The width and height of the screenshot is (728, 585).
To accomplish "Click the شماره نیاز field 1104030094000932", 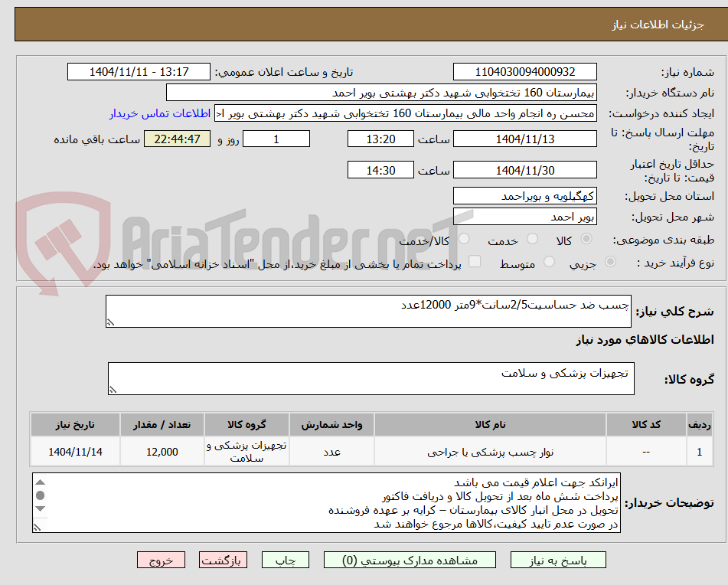I will coord(524,72).
